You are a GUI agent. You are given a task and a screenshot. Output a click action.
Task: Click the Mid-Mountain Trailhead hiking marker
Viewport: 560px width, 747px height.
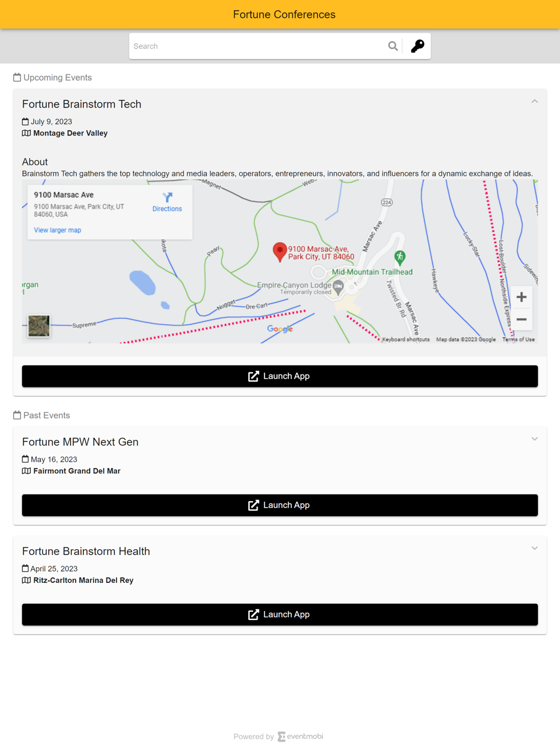coord(400,258)
